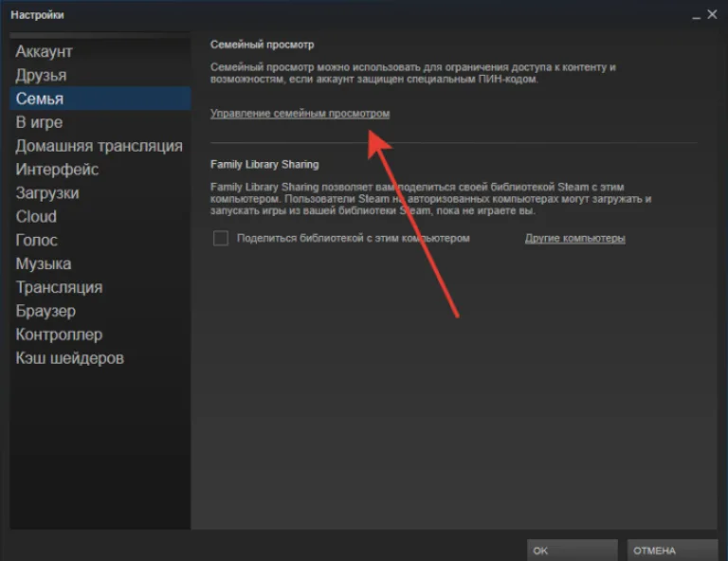Select Cloud in the settings list

click(36, 217)
